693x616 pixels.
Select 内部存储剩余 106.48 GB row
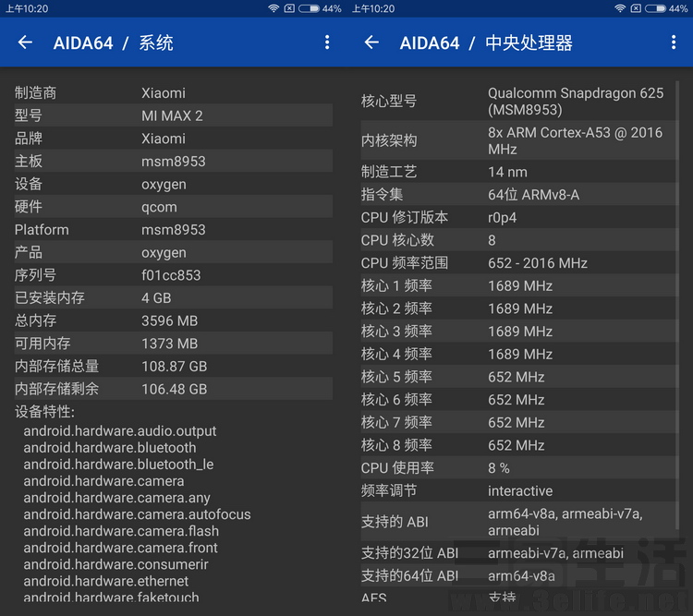pyautogui.click(x=174, y=389)
